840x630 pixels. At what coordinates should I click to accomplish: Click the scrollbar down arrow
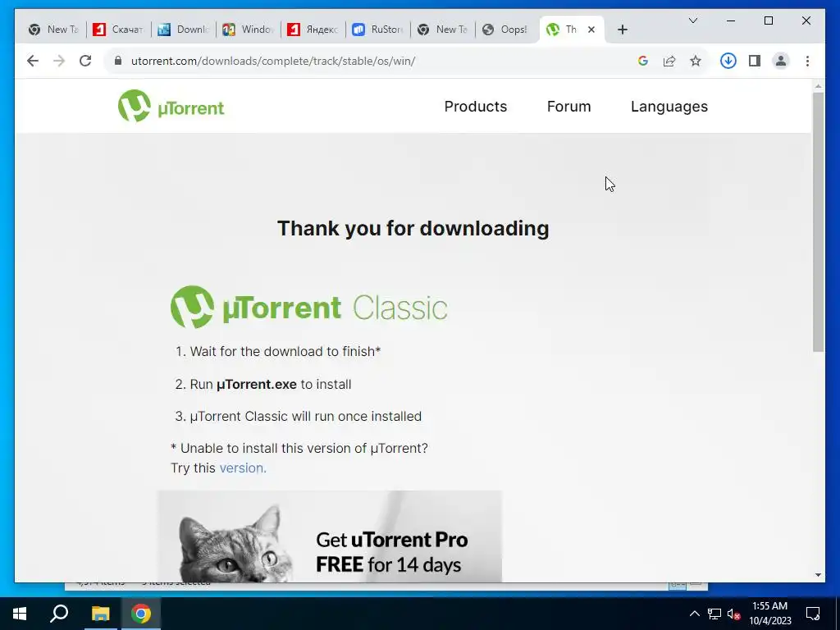pos(818,575)
